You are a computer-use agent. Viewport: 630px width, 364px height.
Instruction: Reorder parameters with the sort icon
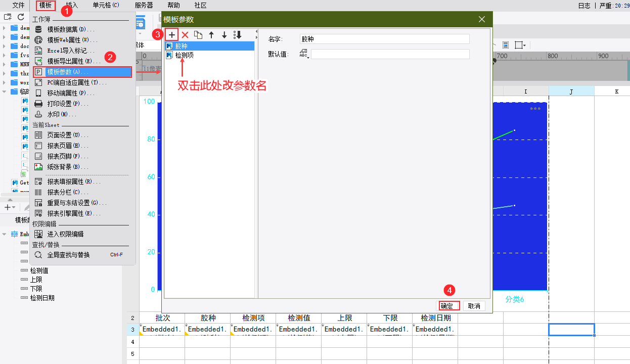pyautogui.click(x=237, y=34)
